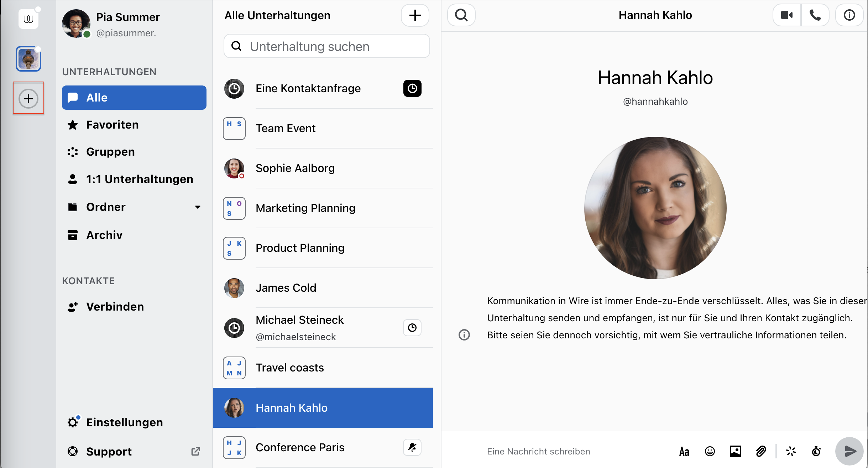Open Michael Steineck's pending conversation
Screen dimensions: 868x468
point(323,328)
